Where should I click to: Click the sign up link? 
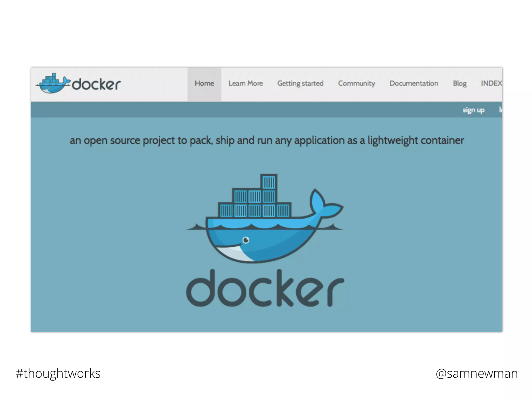pos(473,110)
